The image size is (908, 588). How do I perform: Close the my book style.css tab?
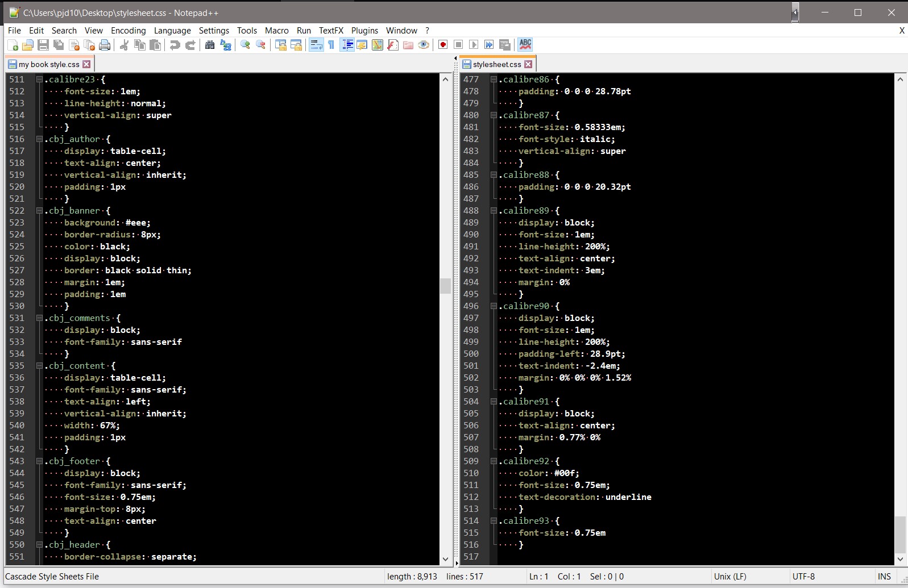86,64
